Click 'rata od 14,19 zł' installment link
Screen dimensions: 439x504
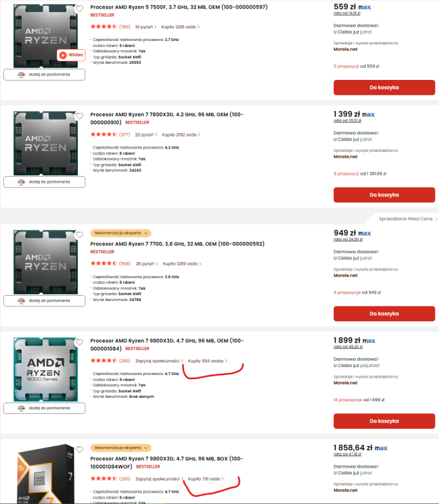coord(347,13)
